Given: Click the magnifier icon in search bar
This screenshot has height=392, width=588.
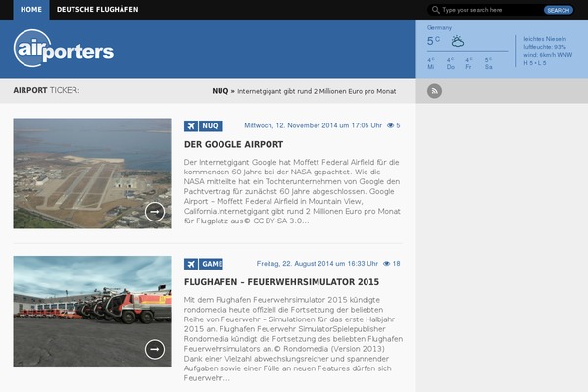Looking at the screenshot, I should (435, 10).
